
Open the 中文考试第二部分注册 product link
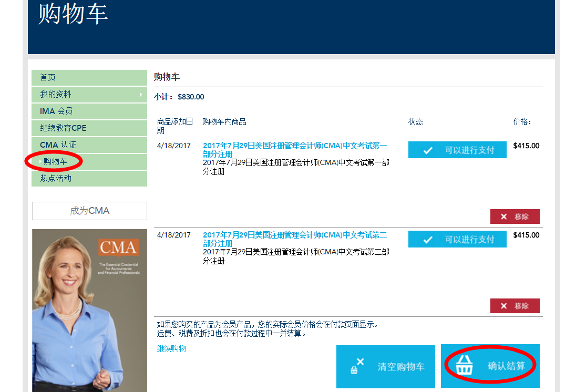coord(295,239)
